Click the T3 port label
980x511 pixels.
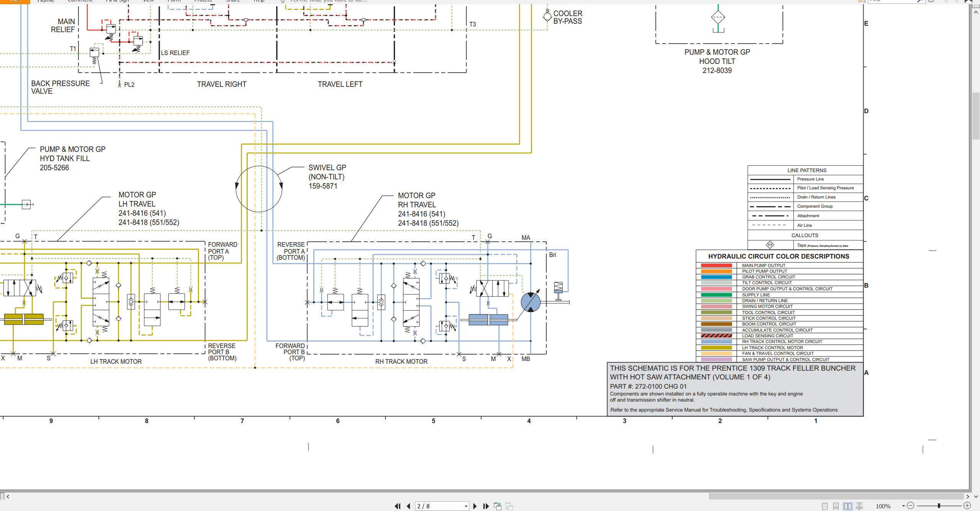point(473,24)
